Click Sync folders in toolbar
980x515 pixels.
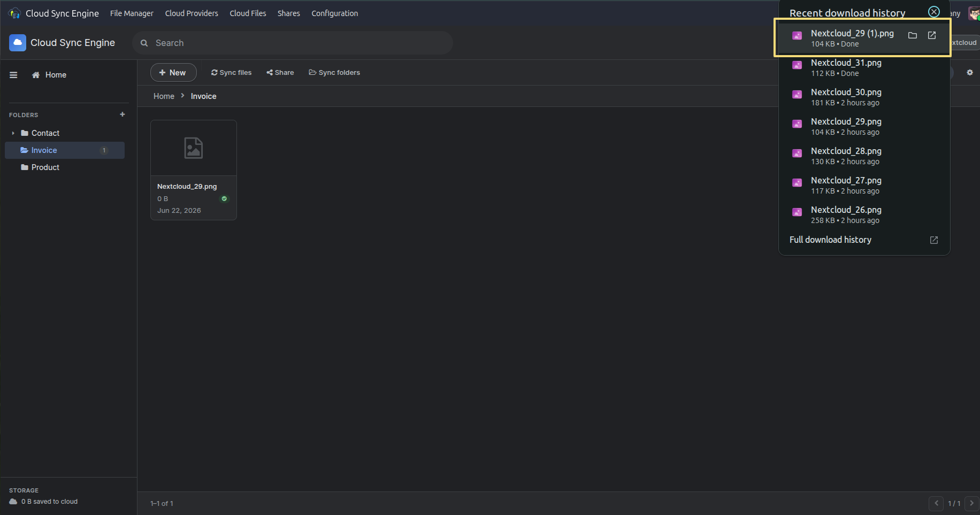pos(334,73)
